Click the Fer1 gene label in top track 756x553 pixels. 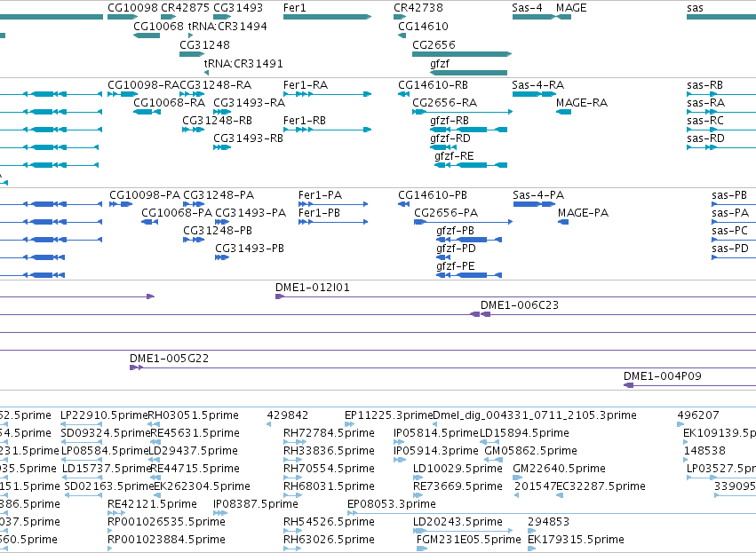[x=294, y=8]
